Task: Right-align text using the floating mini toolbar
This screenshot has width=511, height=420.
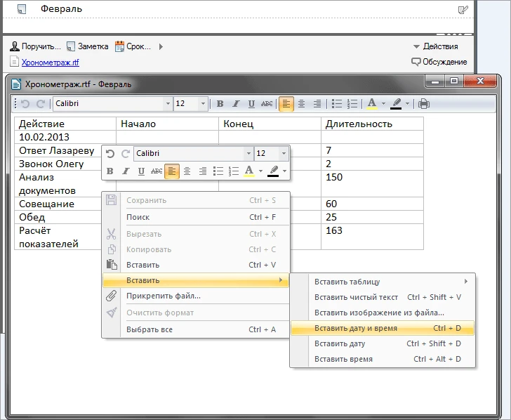Action: 203,171
